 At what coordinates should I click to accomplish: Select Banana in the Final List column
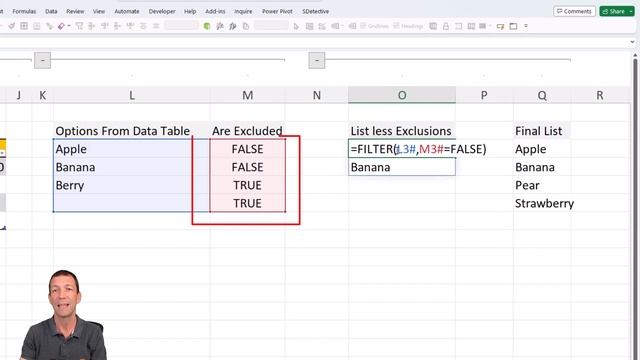click(x=542, y=167)
